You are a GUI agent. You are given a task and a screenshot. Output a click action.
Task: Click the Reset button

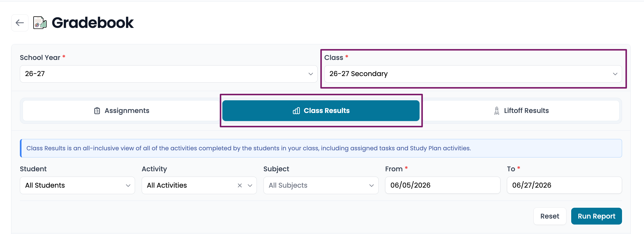pyautogui.click(x=549, y=216)
